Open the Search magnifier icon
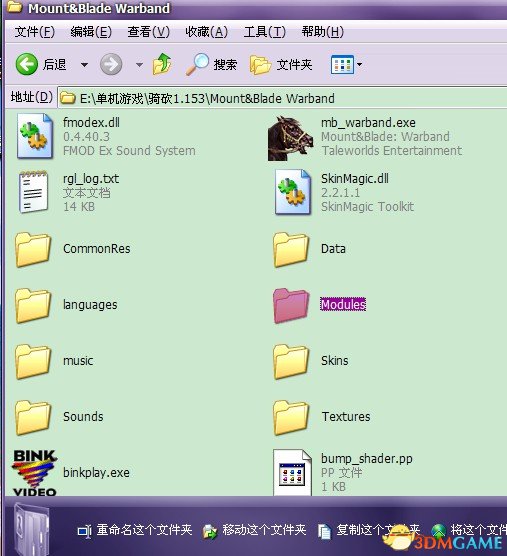The width and height of the screenshot is (507, 556). pyautogui.click(x=197, y=64)
